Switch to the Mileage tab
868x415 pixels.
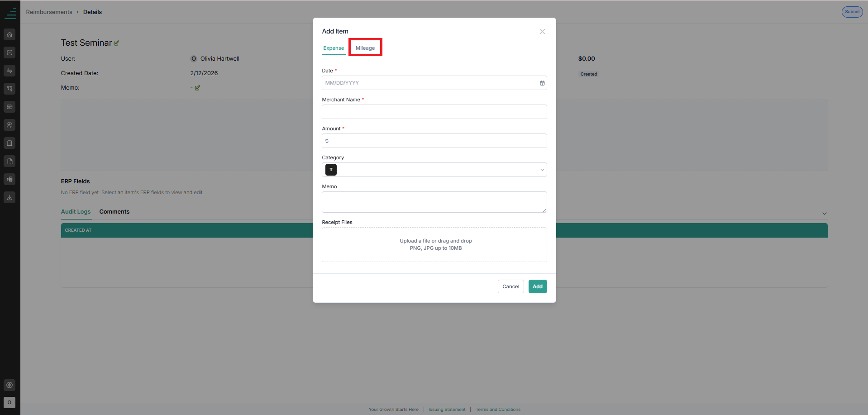[x=365, y=48]
